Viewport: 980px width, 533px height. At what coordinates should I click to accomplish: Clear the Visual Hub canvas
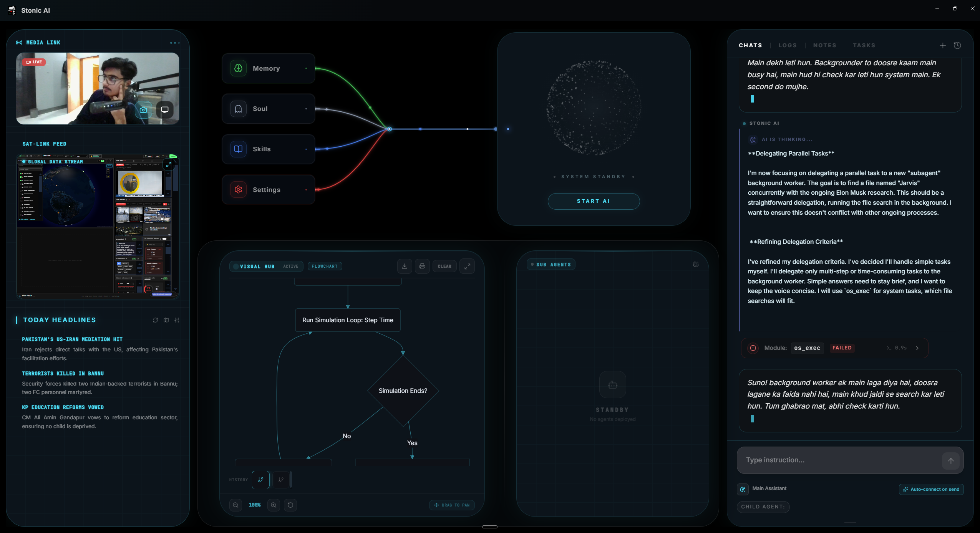tap(444, 266)
